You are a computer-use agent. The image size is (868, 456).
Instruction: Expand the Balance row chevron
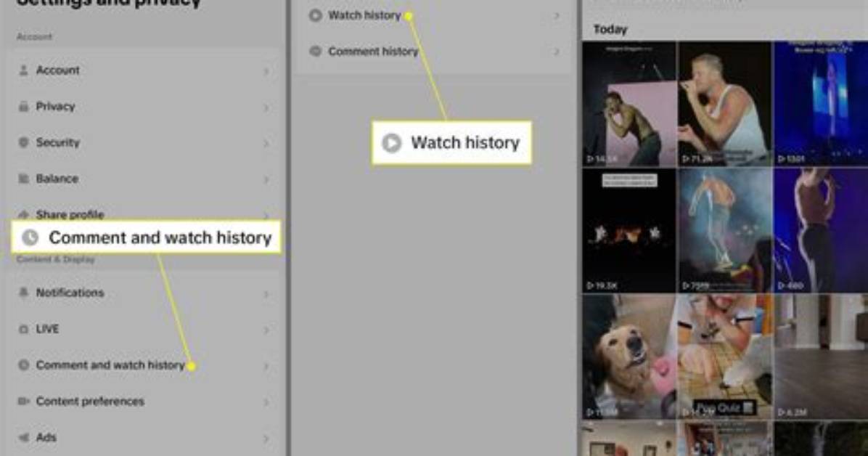point(266,179)
